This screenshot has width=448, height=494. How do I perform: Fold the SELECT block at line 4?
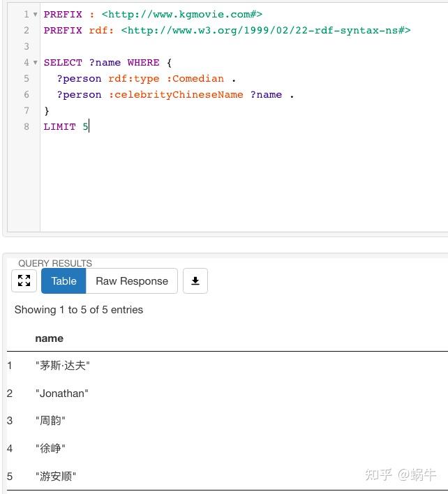click(x=35, y=63)
